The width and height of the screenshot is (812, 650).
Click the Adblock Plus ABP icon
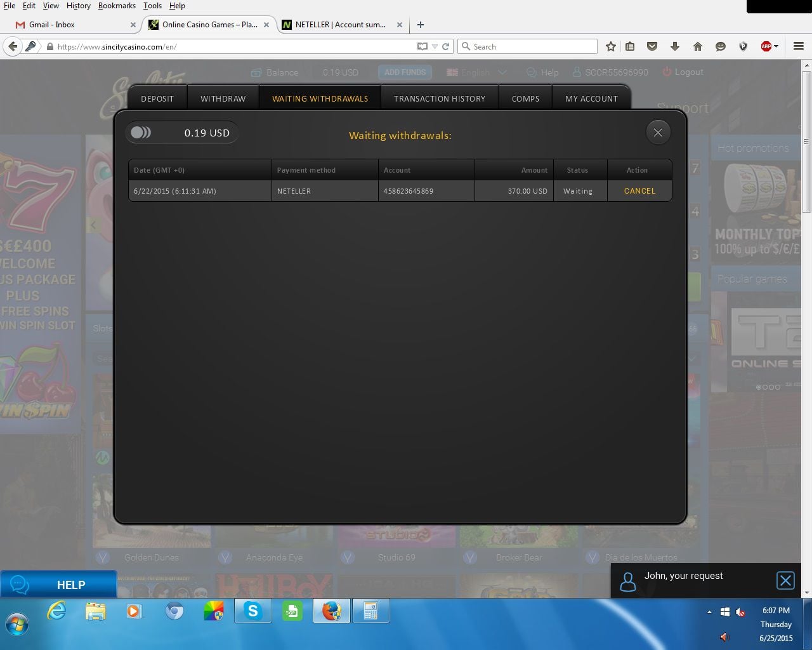(x=766, y=46)
